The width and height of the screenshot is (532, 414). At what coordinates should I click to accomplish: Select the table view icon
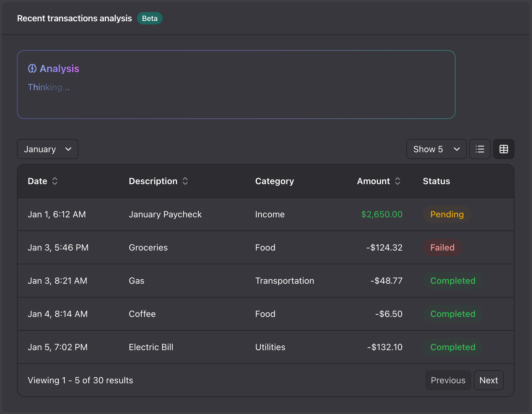pyautogui.click(x=503, y=149)
